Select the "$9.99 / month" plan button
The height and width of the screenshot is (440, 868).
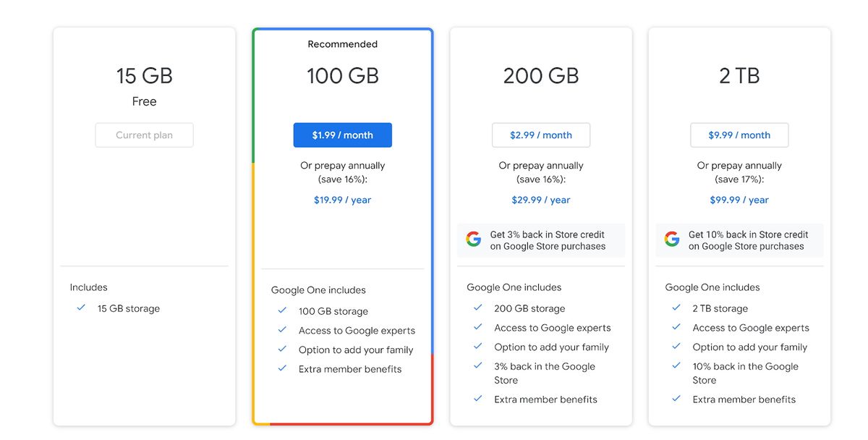coord(739,135)
